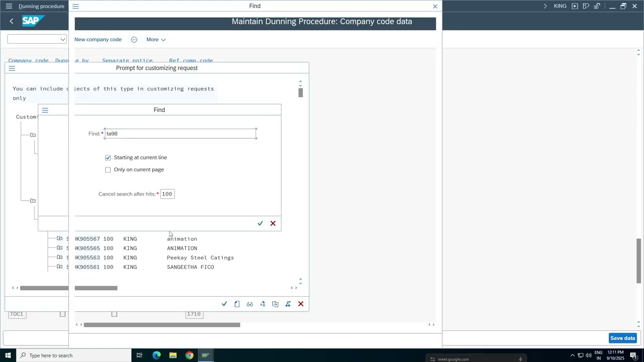The height and width of the screenshot is (362, 644).
Task: Click the minus circle icon beside New company code
Action: click(x=134, y=40)
